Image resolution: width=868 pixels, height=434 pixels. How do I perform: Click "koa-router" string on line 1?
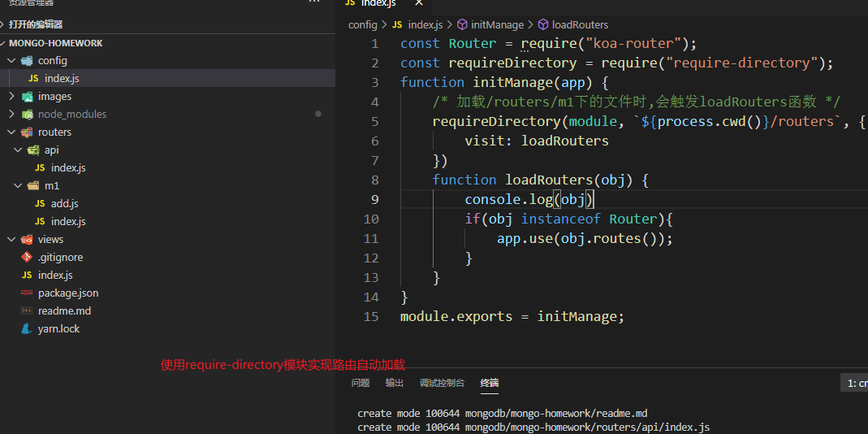[634, 43]
